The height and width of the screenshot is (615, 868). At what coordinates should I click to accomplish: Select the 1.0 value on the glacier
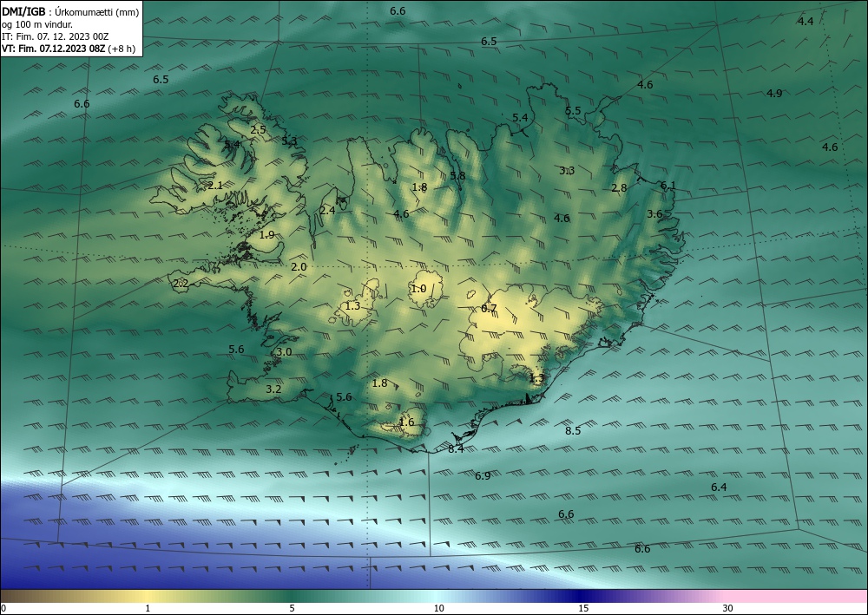tap(419, 289)
